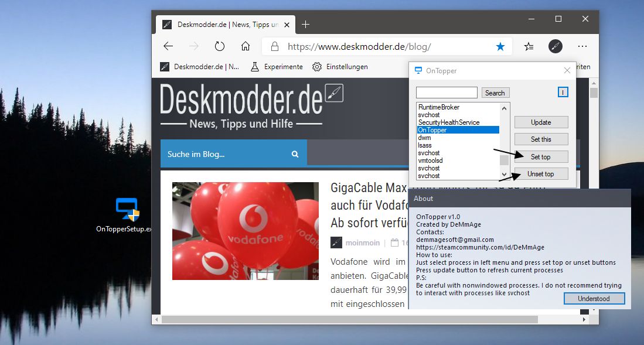The height and width of the screenshot is (345, 644).
Task: Click the Set this button
Action: (541, 139)
